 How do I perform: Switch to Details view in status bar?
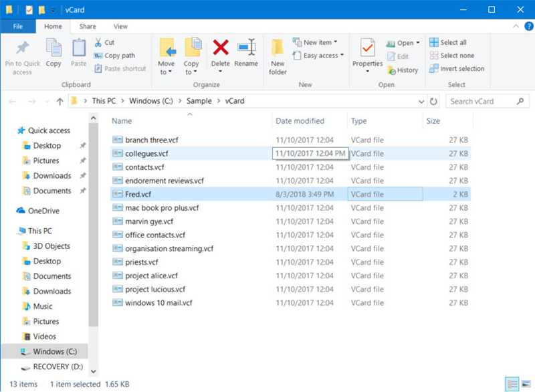coord(512,384)
